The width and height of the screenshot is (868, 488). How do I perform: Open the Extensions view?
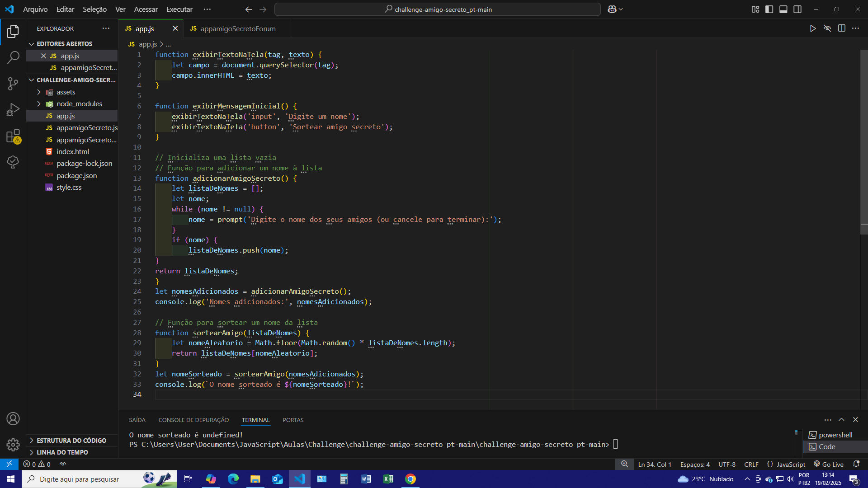[13, 136]
